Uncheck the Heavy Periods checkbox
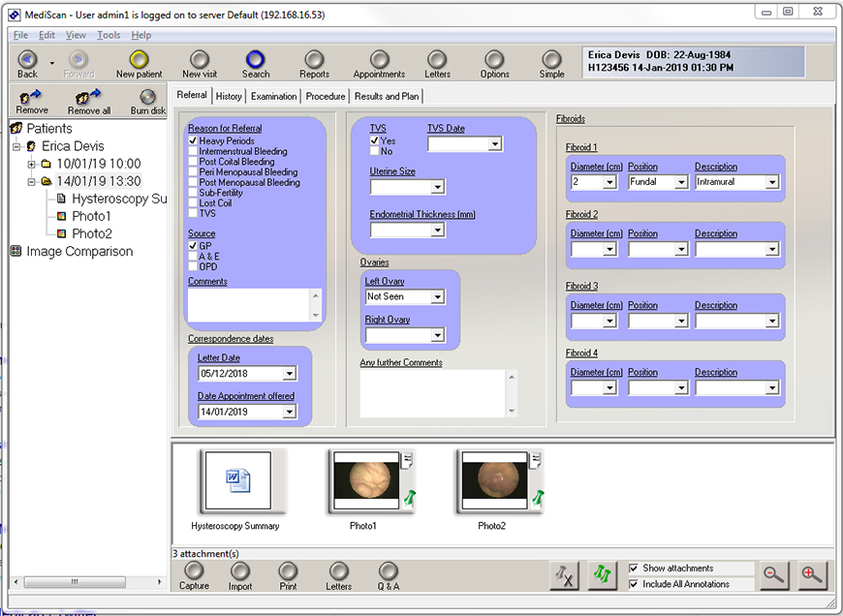 point(193,140)
